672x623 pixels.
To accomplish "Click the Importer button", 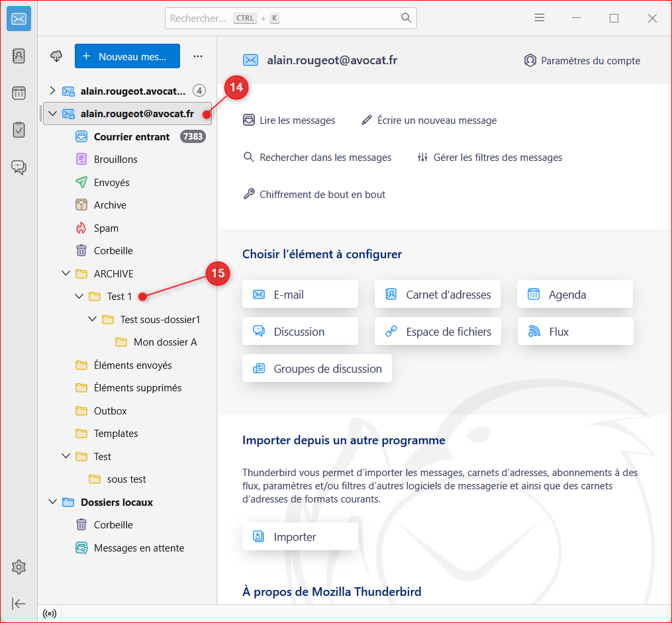I will 300,536.
